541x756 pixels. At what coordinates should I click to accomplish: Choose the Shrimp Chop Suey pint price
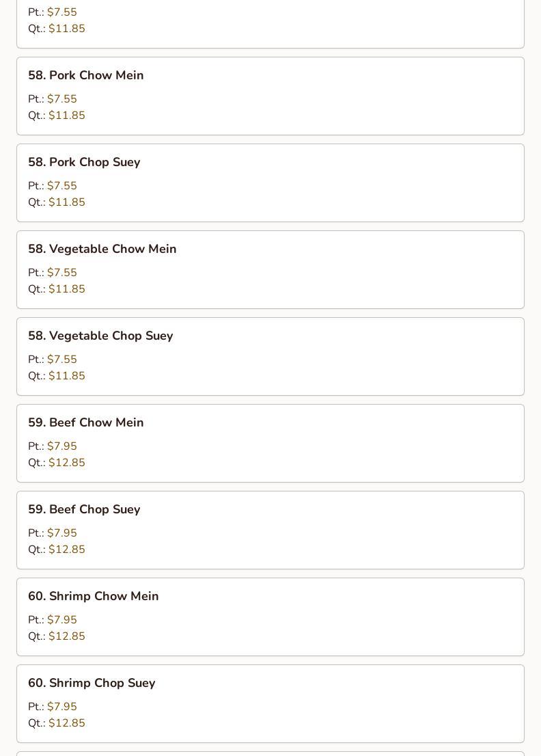[62, 706]
